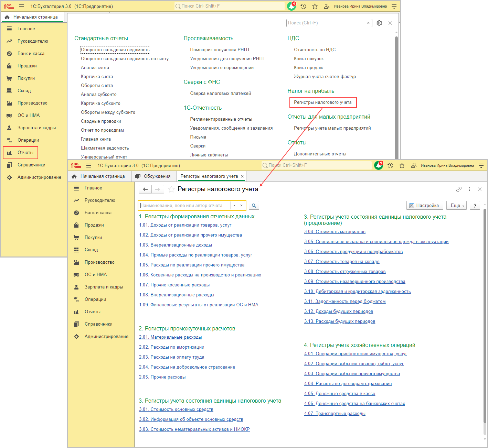Open Склад section in front sidebar

(91, 250)
